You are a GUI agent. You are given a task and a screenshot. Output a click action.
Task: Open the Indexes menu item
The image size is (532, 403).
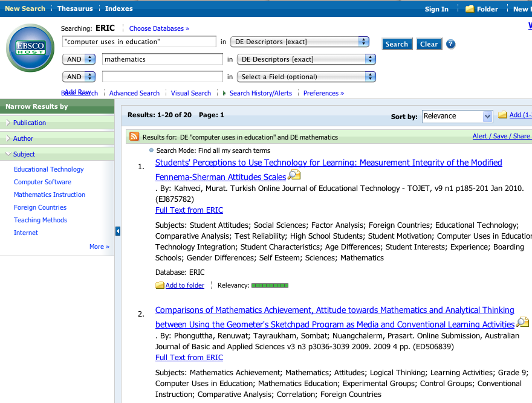click(x=118, y=9)
